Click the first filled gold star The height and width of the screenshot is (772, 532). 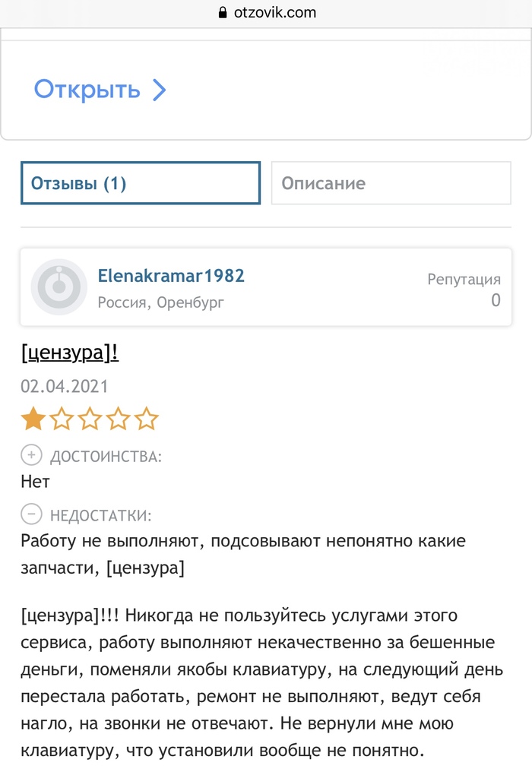point(33,419)
